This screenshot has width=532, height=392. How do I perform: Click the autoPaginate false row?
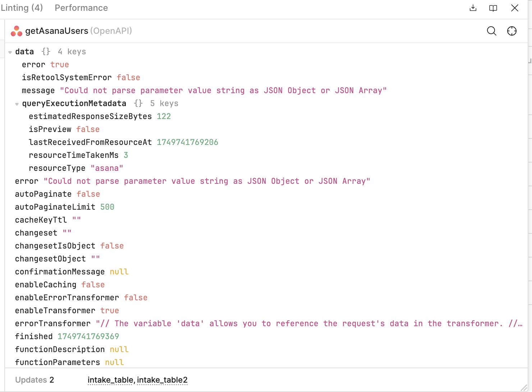point(58,194)
